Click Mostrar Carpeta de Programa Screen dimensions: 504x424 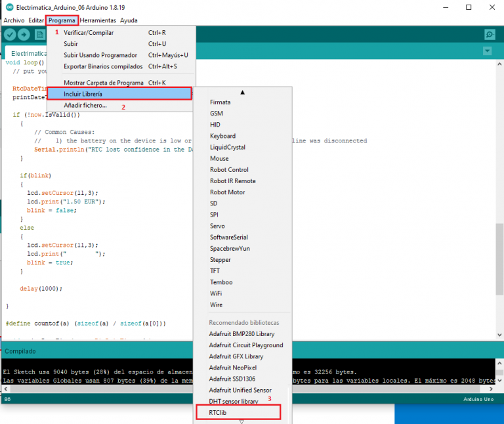click(104, 83)
